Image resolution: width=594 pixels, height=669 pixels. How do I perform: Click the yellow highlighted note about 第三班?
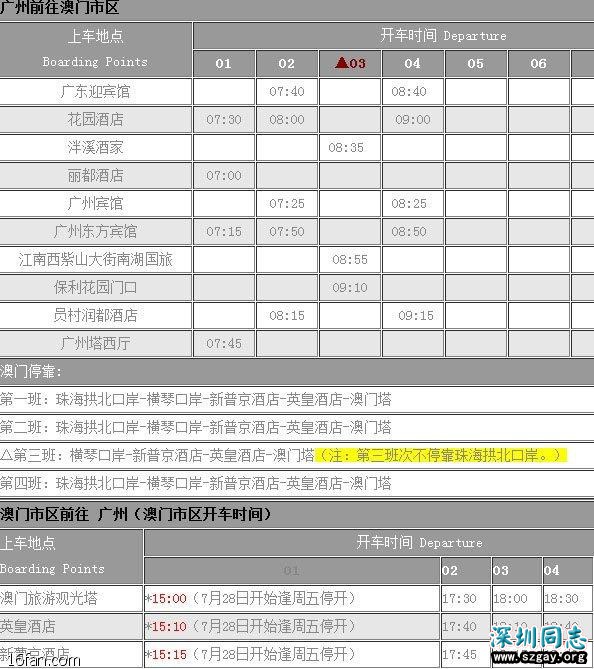coord(441,455)
